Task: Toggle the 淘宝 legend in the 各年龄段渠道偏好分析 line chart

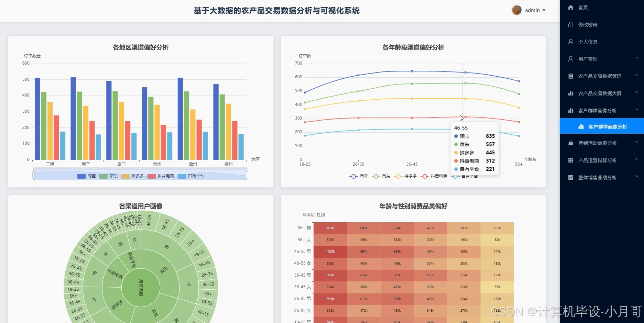Action: (x=359, y=176)
